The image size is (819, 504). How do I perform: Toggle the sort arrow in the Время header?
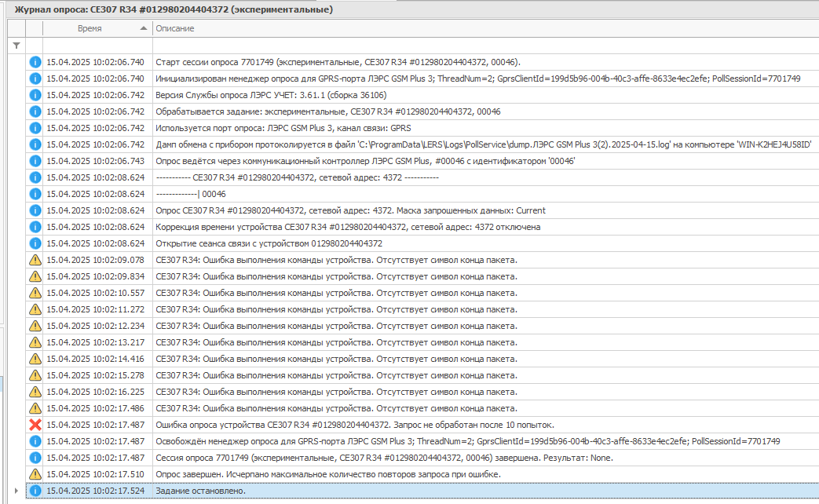pos(144,28)
